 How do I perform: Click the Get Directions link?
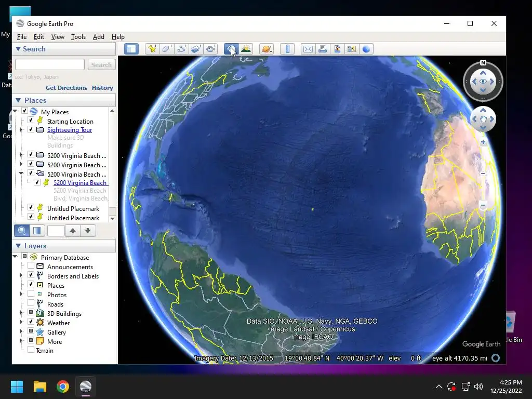pyautogui.click(x=66, y=88)
